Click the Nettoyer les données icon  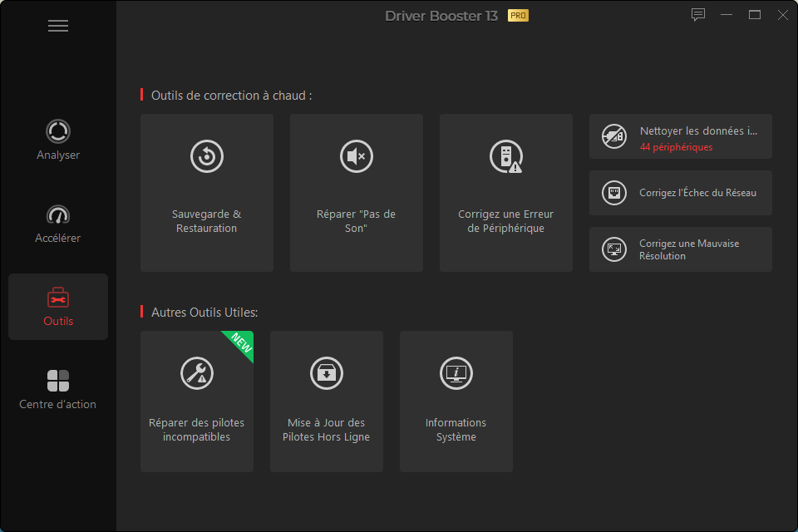click(614, 136)
